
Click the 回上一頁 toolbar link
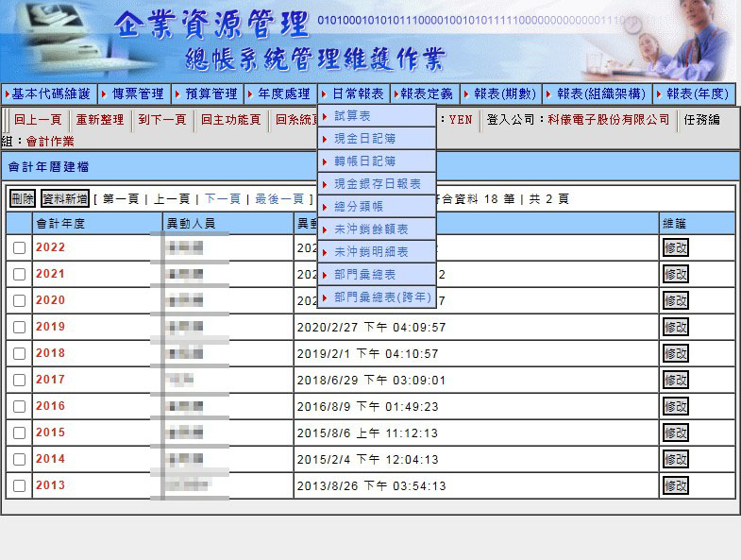coord(38,120)
